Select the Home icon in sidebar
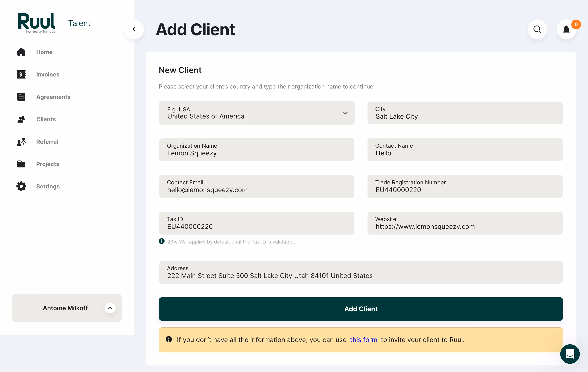This screenshot has width=588, height=372. point(21,52)
